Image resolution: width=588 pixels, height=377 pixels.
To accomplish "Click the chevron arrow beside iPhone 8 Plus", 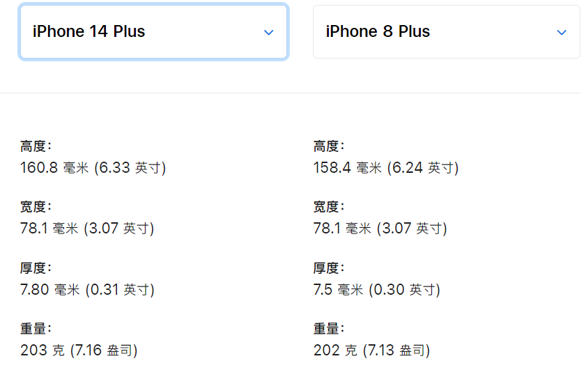I will 562,33.
